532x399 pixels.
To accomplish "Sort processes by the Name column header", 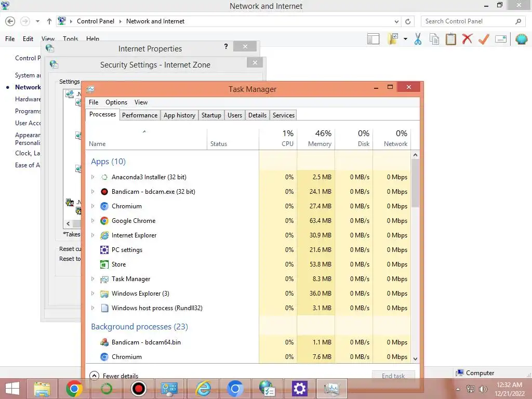I will coord(146,139).
